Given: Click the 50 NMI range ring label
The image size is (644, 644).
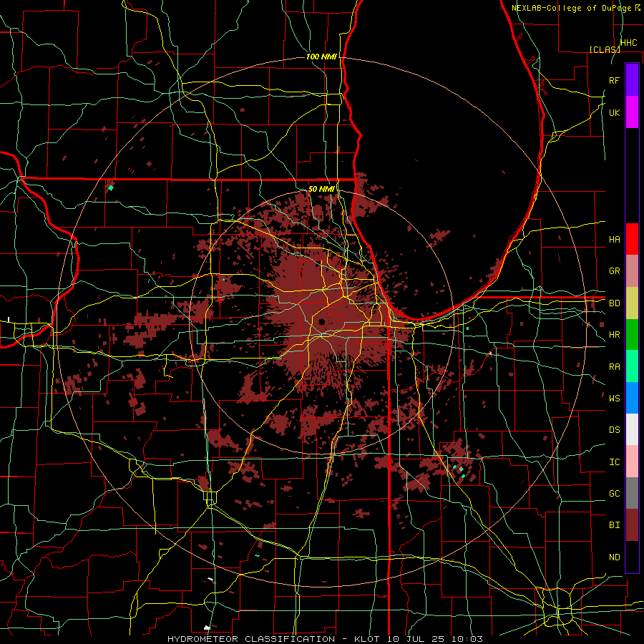Looking at the screenshot, I should pos(321,189).
